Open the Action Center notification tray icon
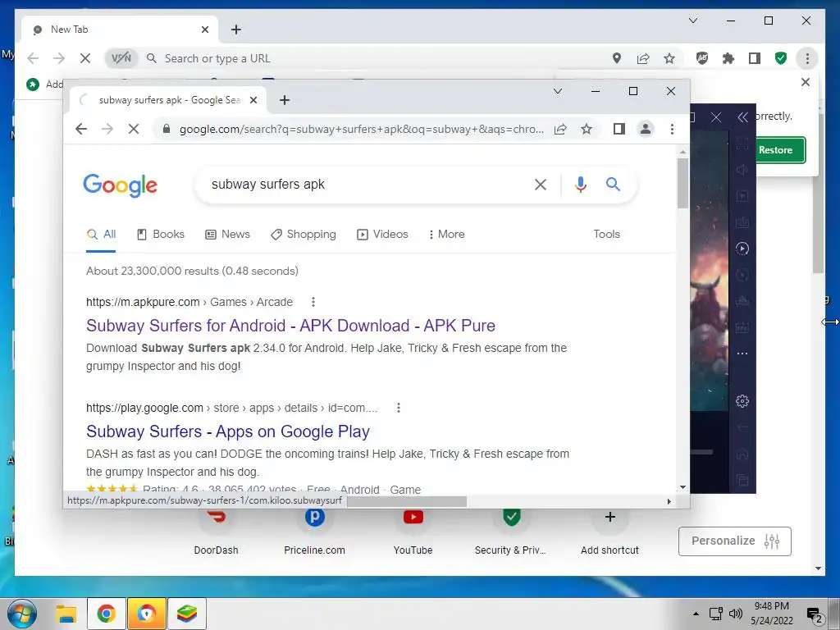The height and width of the screenshot is (630, 840). [814, 615]
